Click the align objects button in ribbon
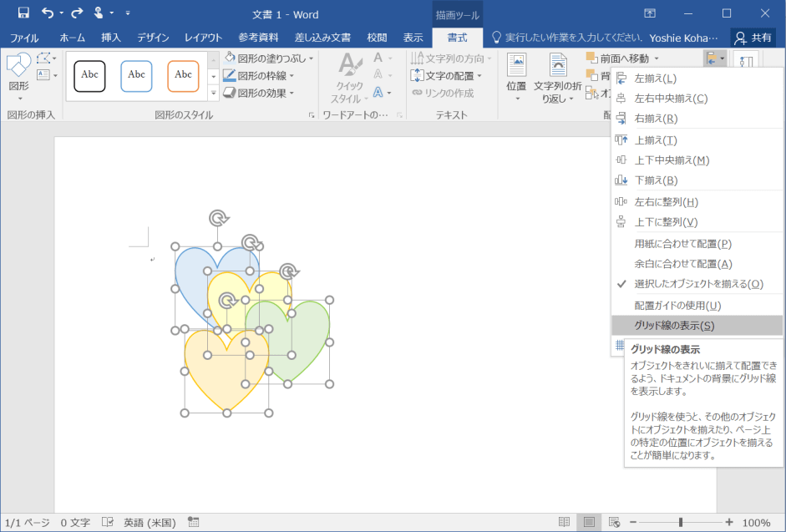 click(715, 58)
